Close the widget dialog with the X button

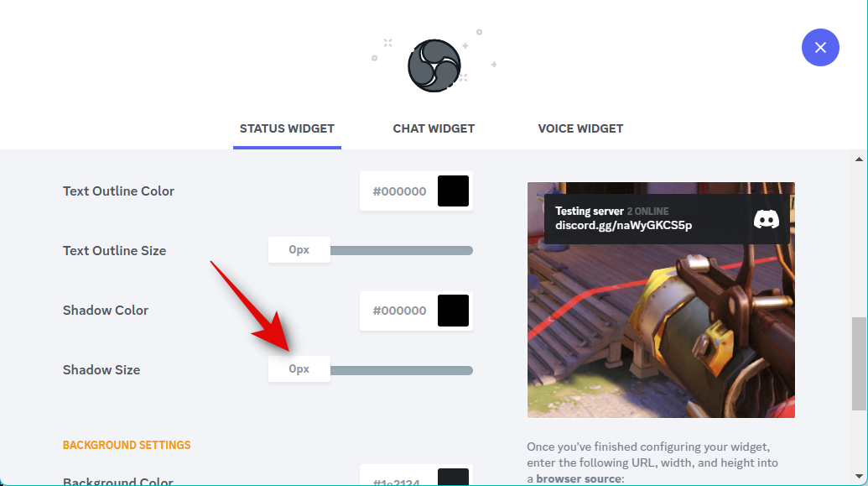[x=820, y=48]
